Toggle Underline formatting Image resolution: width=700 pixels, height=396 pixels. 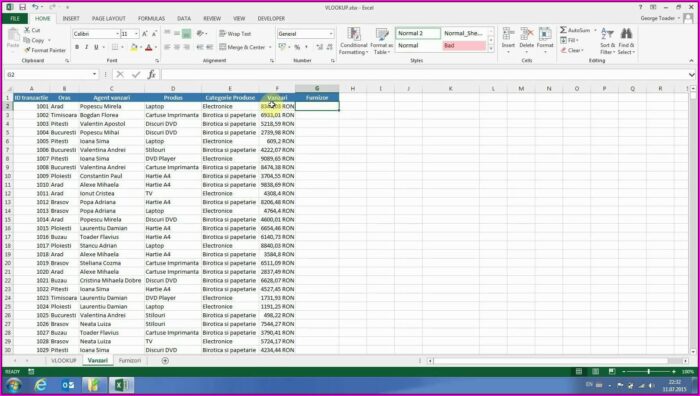[x=96, y=47]
